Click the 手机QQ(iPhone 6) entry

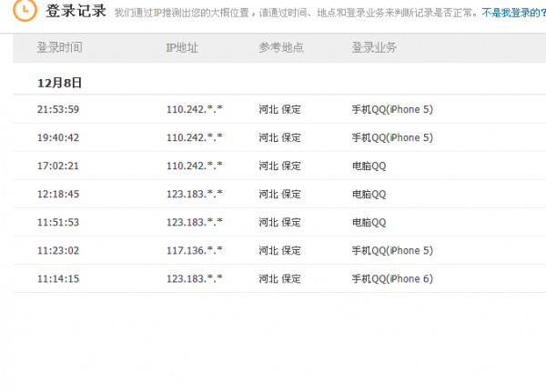[392, 278]
